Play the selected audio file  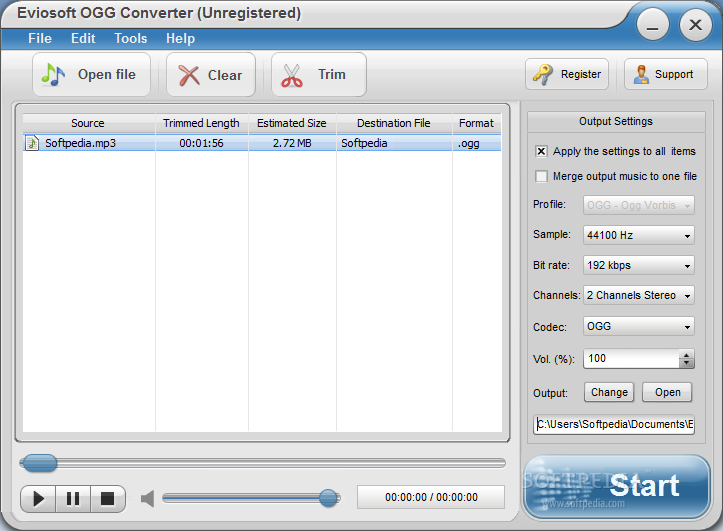point(38,499)
